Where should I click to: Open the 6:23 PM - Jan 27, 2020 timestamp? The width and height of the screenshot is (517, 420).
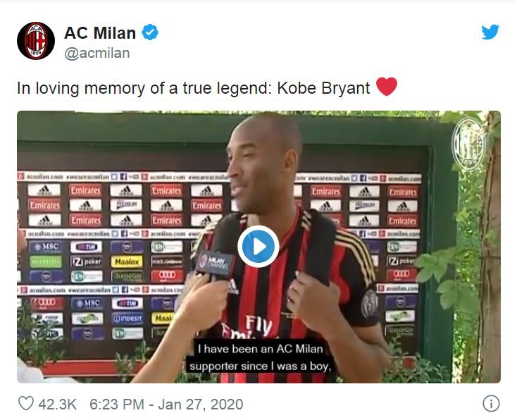tap(166, 404)
